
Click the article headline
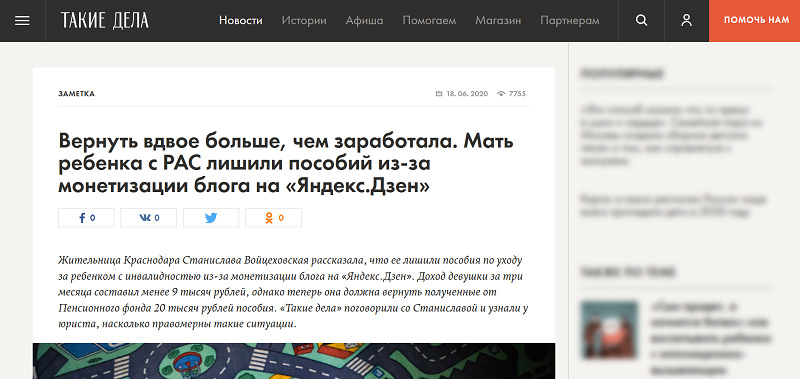(x=286, y=164)
